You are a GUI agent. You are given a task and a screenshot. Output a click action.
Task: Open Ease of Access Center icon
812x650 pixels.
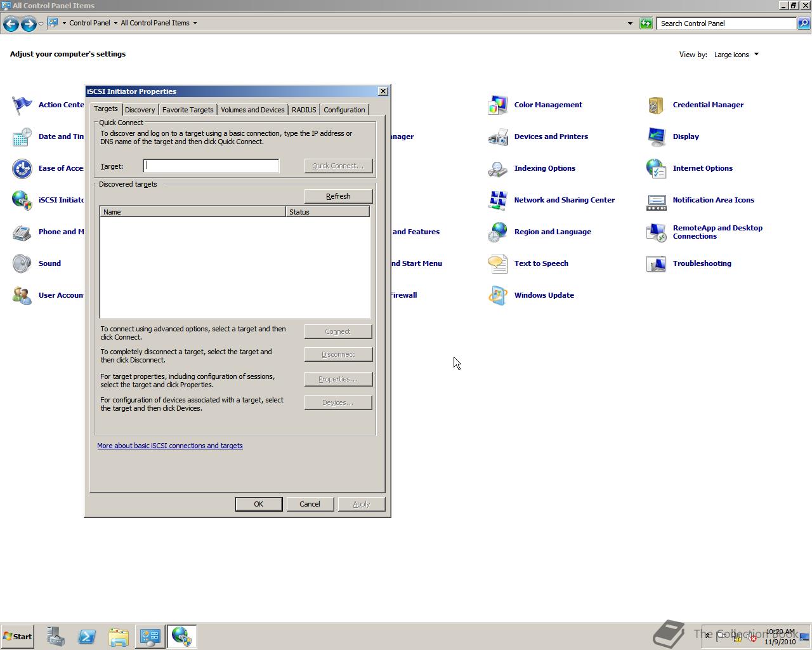coord(22,168)
